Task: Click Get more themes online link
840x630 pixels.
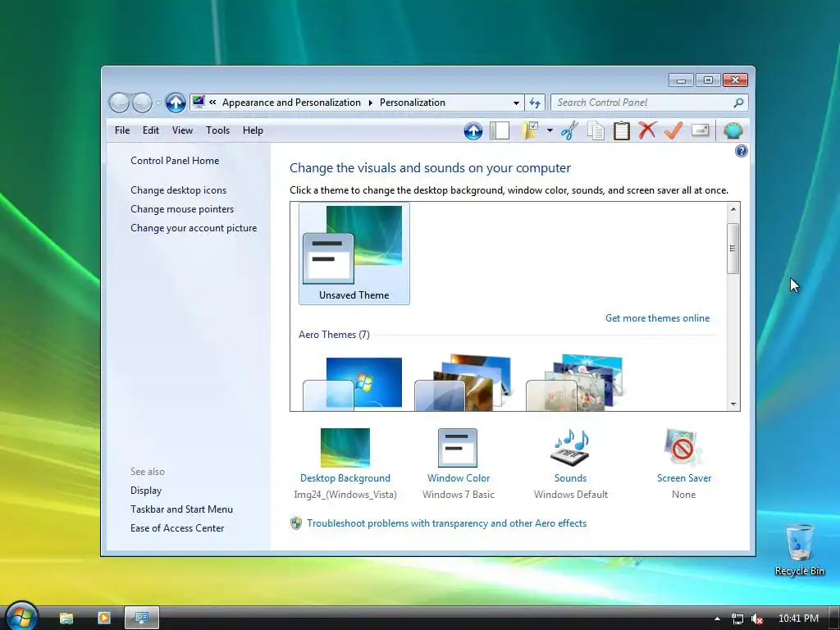Action: tap(657, 318)
